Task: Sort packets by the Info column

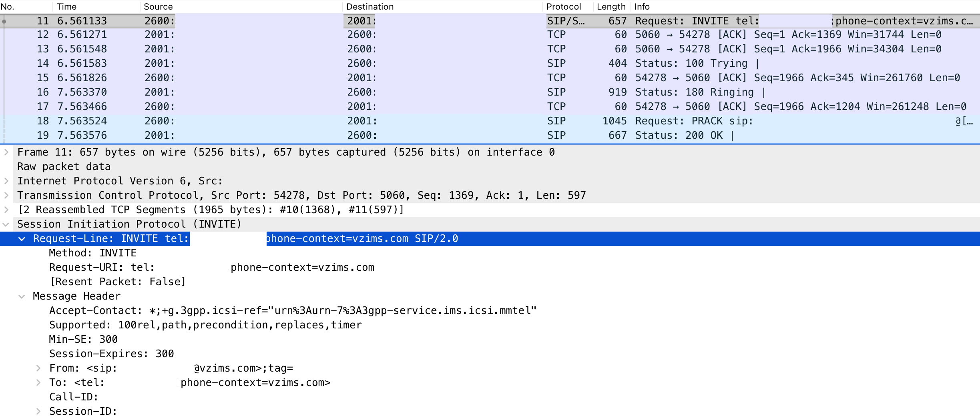Action: tap(805, 7)
